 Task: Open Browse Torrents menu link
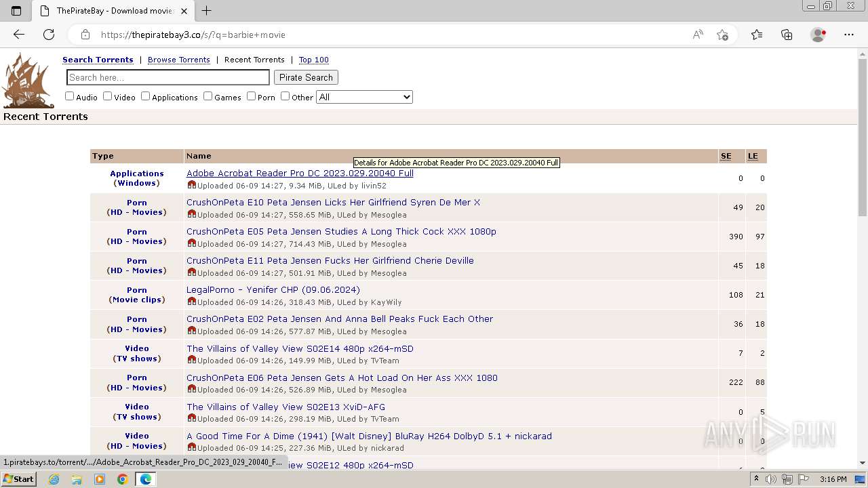click(179, 60)
